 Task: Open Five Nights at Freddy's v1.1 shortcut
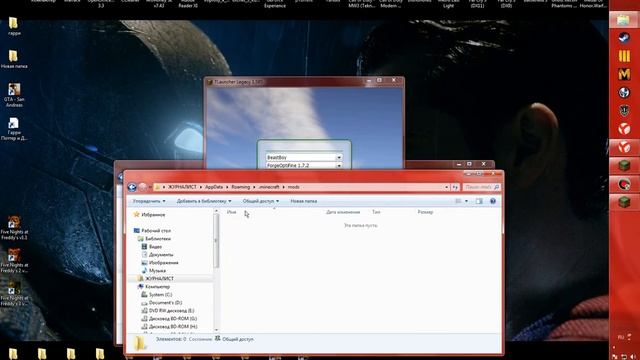coord(14,228)
